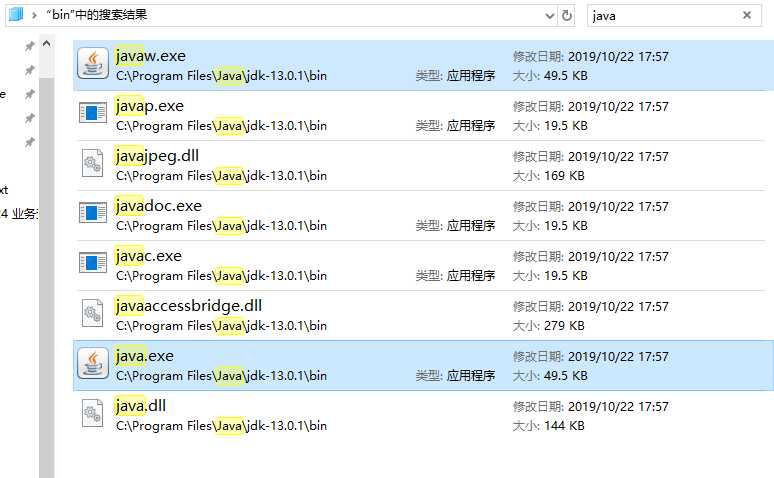Click the javac.exe application icon
774x478 pixels.
(93, 263)
